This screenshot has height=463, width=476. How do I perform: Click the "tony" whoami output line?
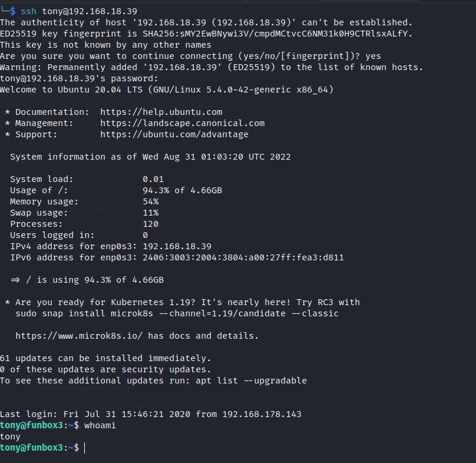click(x=10, y=436)
